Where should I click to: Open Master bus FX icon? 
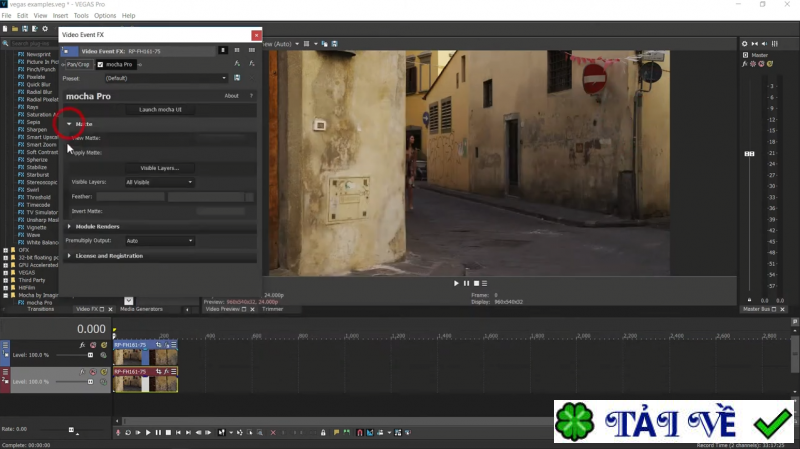point(745,63)
